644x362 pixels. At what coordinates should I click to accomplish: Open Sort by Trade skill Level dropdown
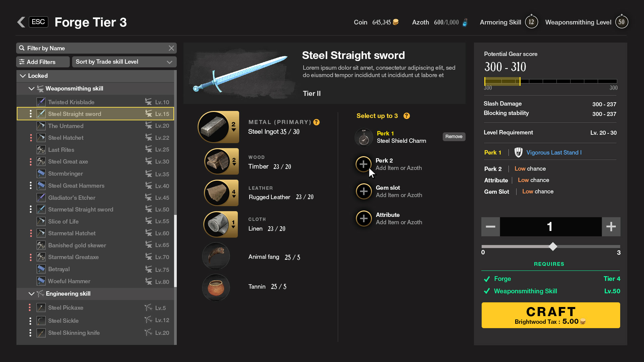(124, 62)
